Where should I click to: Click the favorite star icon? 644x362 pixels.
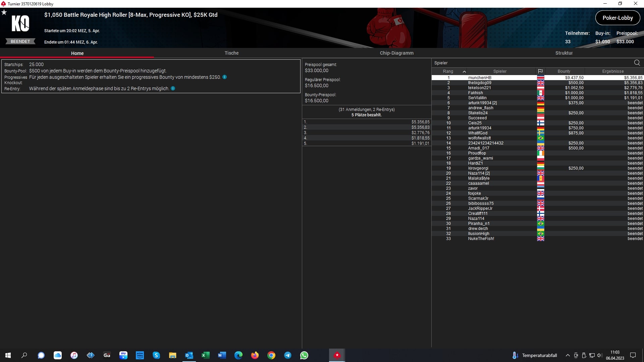4,12
